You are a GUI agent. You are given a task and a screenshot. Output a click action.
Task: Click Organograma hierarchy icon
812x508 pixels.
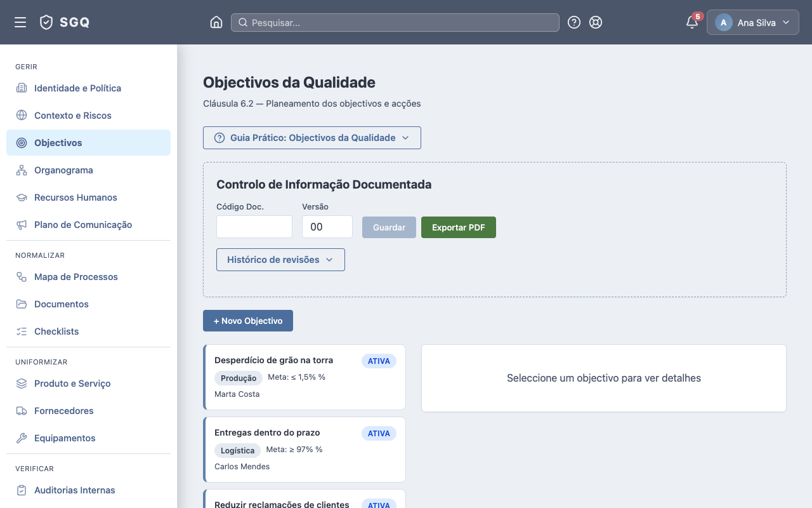(x=22, y=170)
